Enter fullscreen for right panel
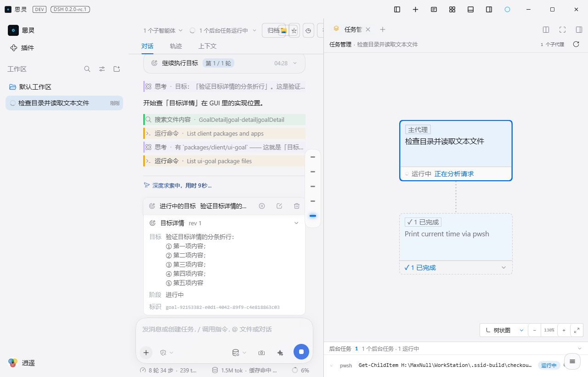This screenshot has height=377, width=588. (562, 29)
